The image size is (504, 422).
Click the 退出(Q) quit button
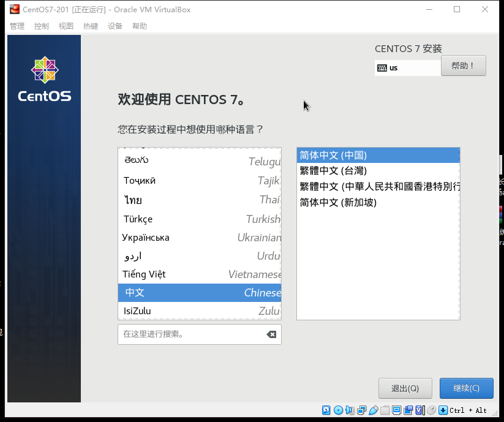[x=405, y=388]
